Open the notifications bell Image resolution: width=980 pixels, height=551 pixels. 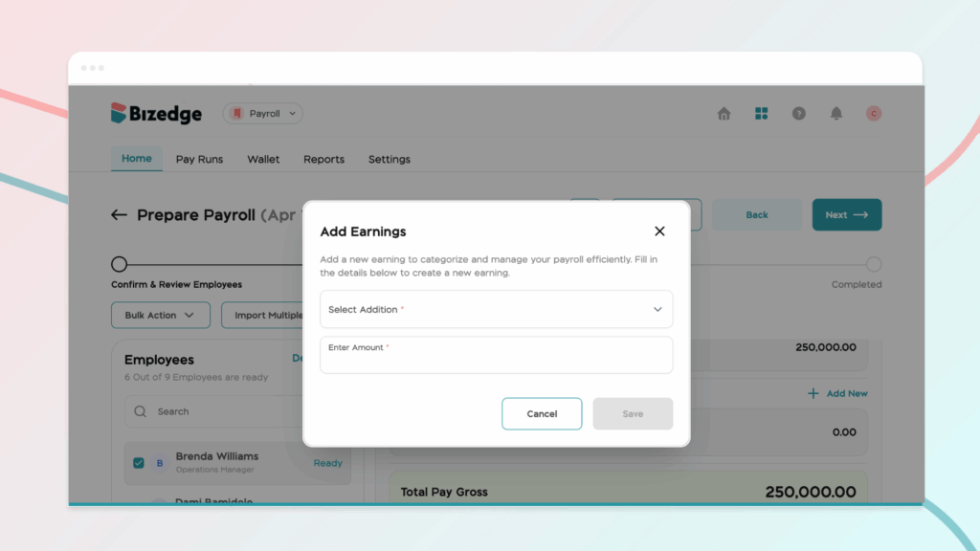835,114
